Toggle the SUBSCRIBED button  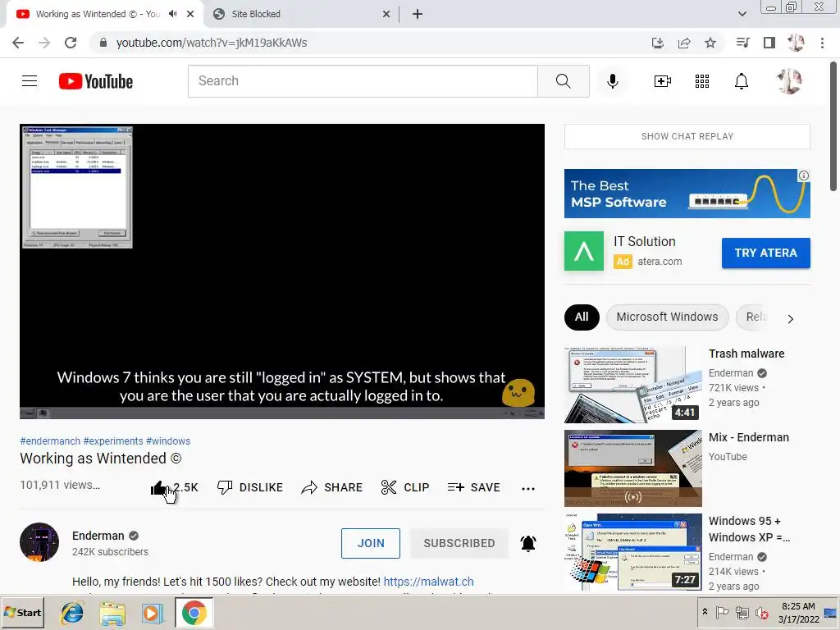point(459,543)
